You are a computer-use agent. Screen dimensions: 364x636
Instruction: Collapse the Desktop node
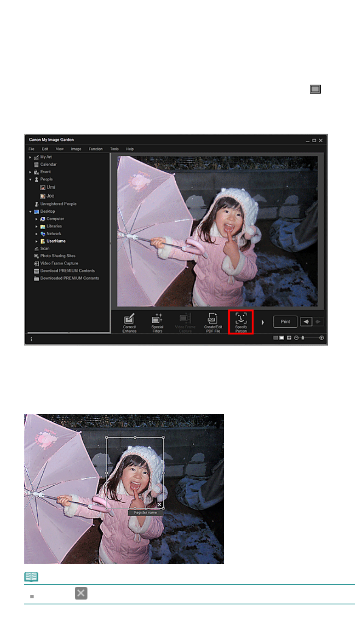coord(30,211)
